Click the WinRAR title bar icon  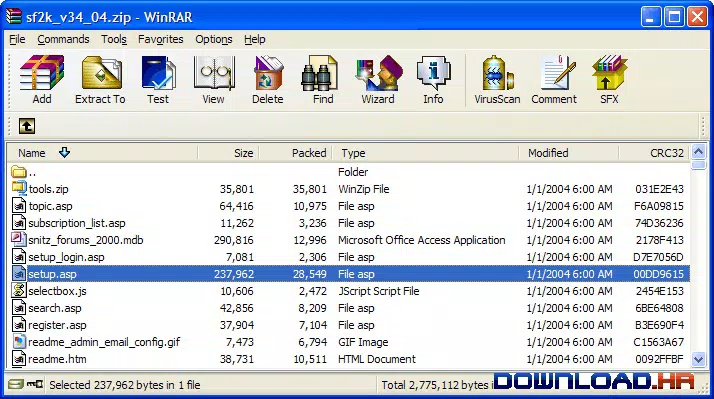coord(14,17)
